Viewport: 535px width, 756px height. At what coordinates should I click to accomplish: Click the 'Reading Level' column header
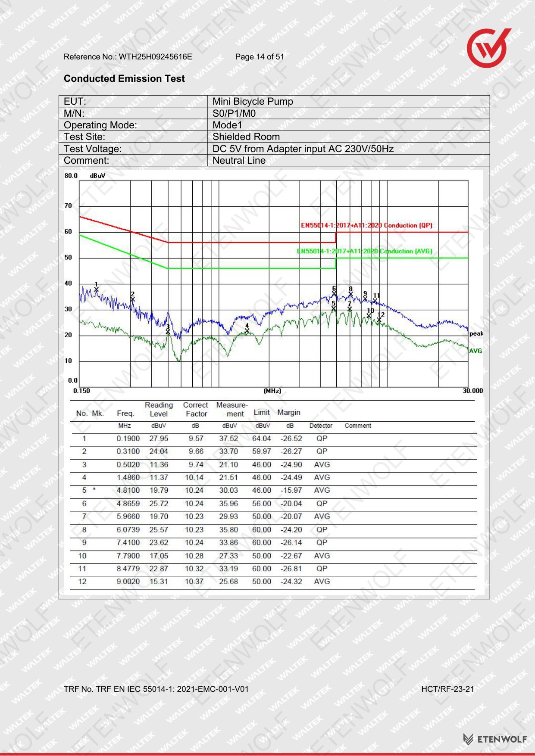tap(159, 409)
